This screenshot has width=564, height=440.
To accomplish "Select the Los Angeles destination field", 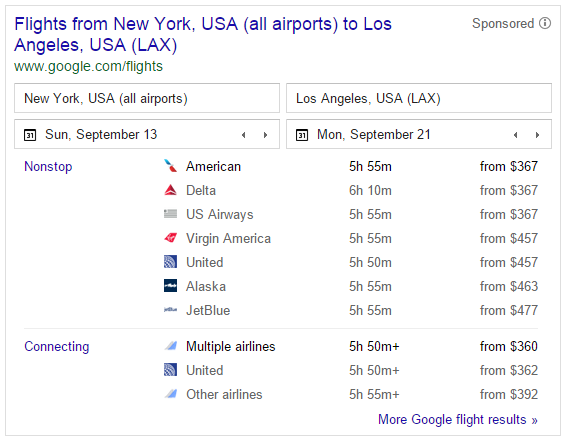I will tap(419, 98).
